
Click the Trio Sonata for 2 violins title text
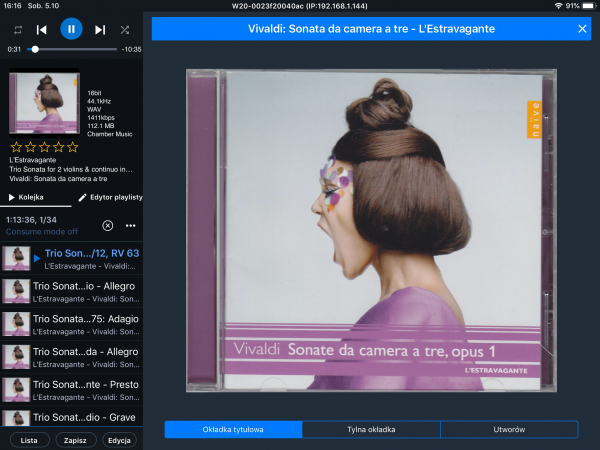click(x=71, y=169)
